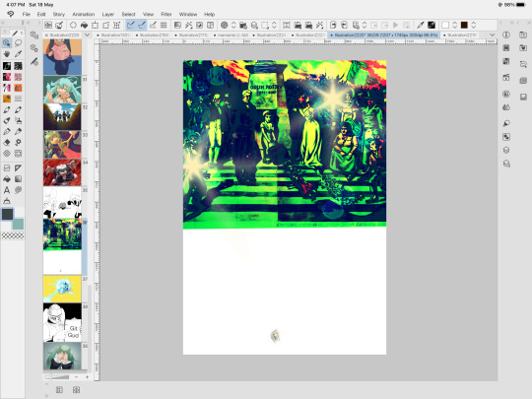The image size is (532, 399).
Task: Open the Filter menu
Action: click(166, 14)
